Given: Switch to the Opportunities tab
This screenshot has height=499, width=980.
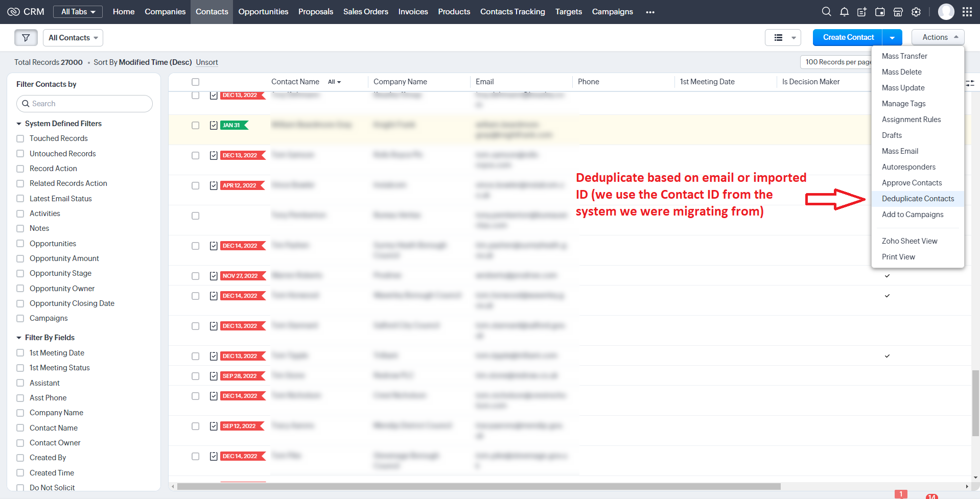Looking at the screenshot, I should point(263,12).
